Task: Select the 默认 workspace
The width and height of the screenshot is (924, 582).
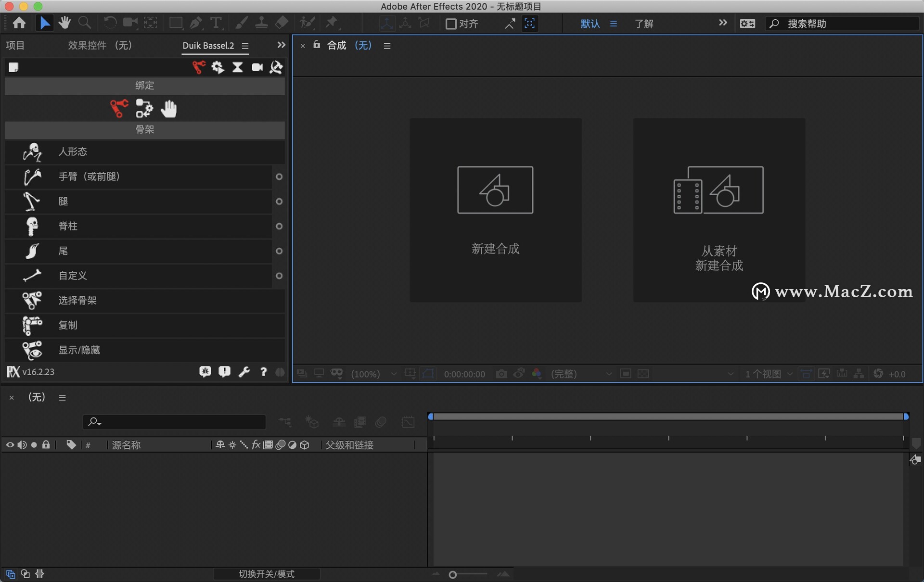Action: tap(590, 24)
